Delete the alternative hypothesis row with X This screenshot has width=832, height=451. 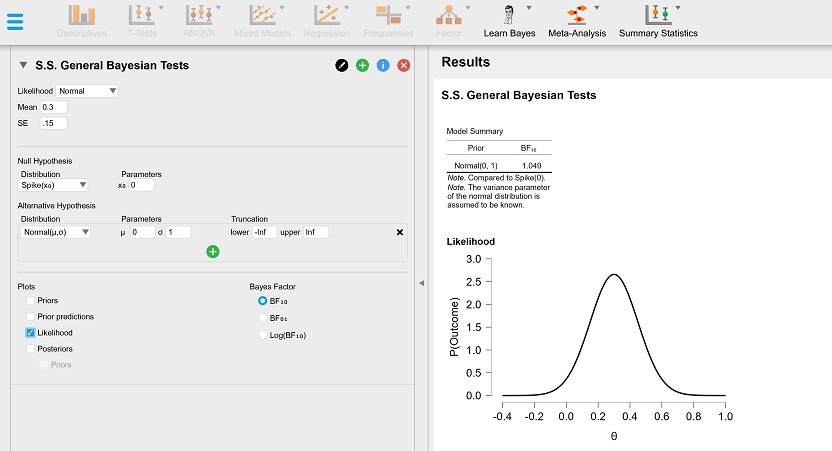[400, 232]
